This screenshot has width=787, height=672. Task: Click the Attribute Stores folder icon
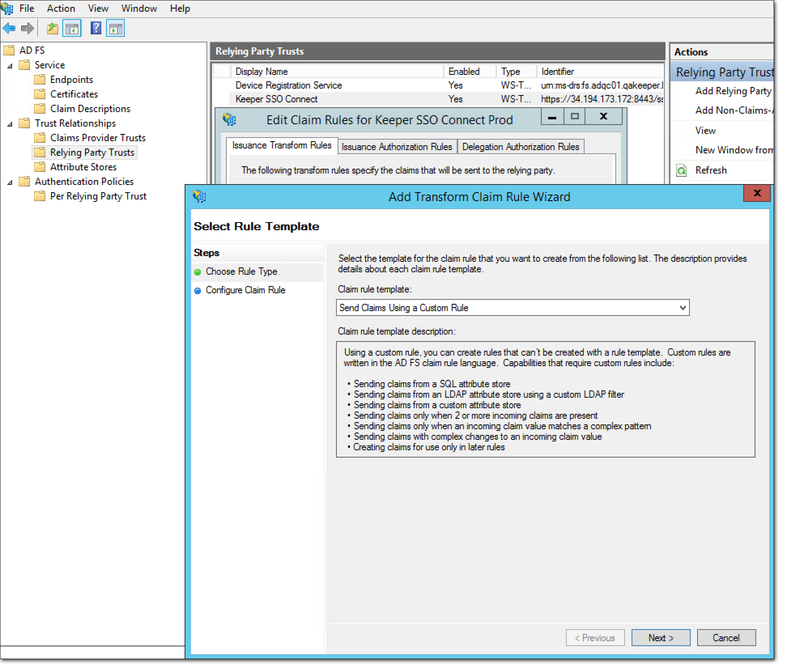coord(40,167)
